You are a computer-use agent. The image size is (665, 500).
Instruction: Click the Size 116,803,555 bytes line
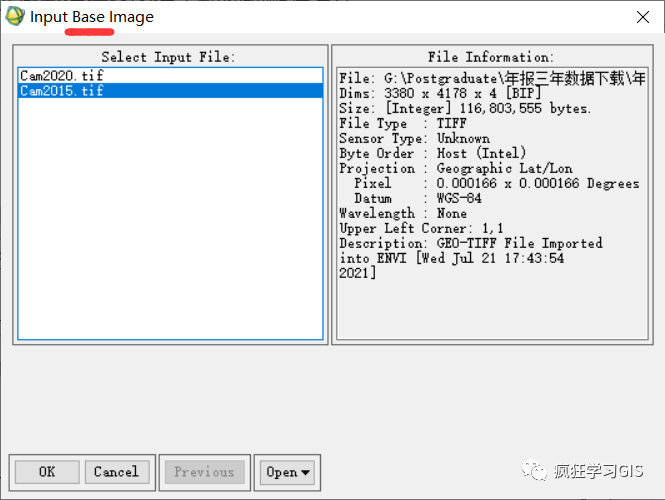click(465, 109)
